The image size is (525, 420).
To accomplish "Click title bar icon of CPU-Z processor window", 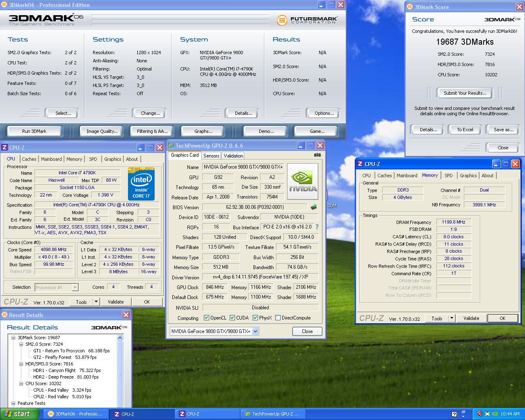I will pos(5,147).
